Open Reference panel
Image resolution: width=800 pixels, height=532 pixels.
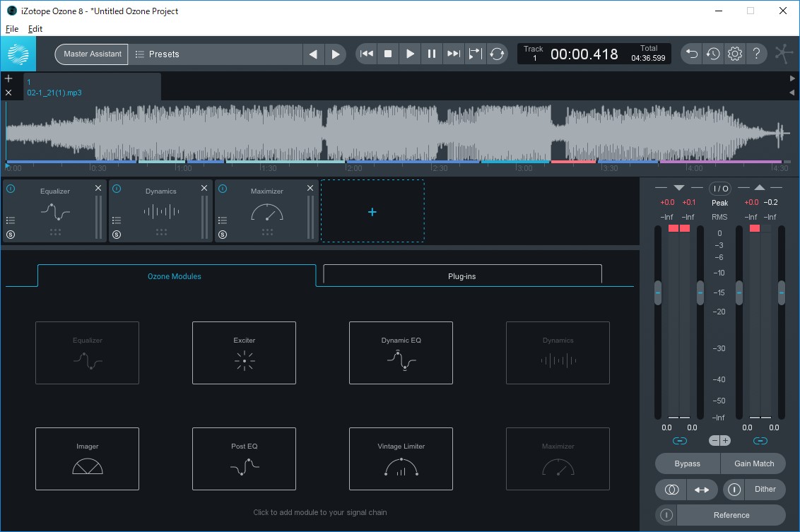731,515
